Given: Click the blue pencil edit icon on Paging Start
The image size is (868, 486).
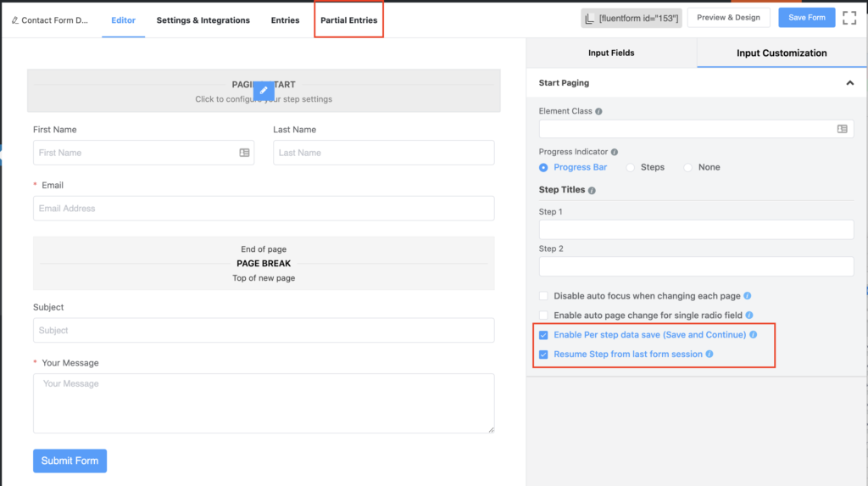Looking at the screenshot, I should [x=264, y=90].
